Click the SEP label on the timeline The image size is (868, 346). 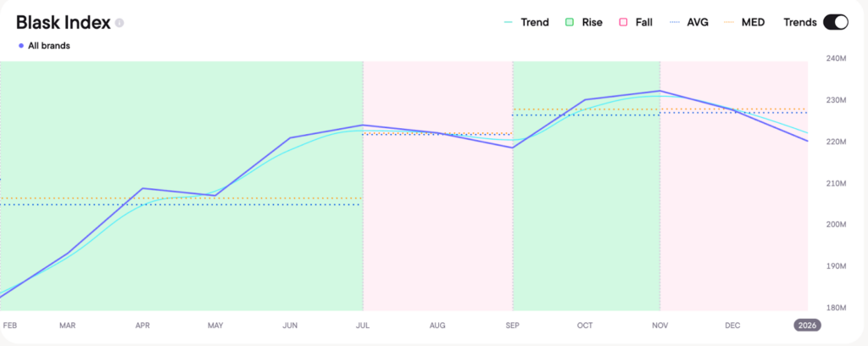point(513,325)
